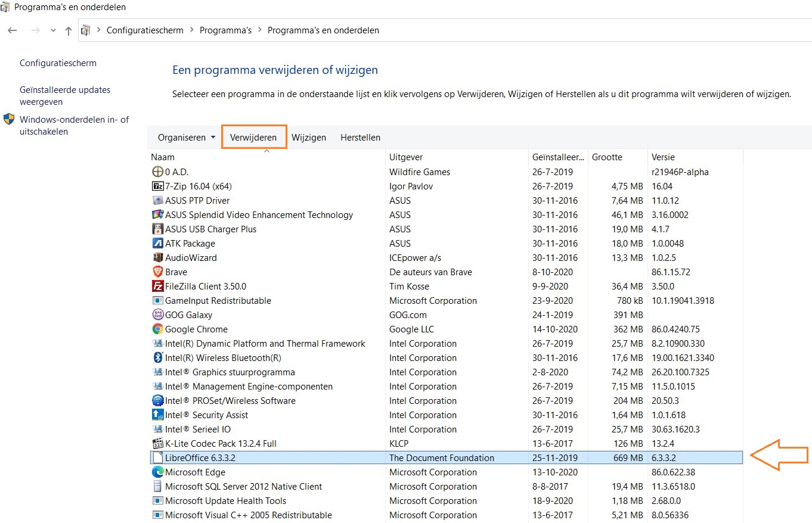Expand breadcrumb chevron after Programma's
812x523 pixels.
[259, 30]
